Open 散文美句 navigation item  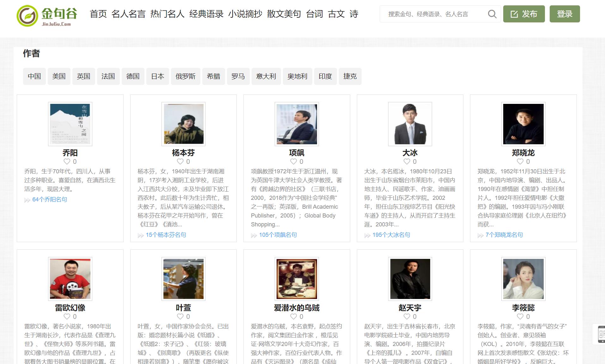[x=284, y=14]
